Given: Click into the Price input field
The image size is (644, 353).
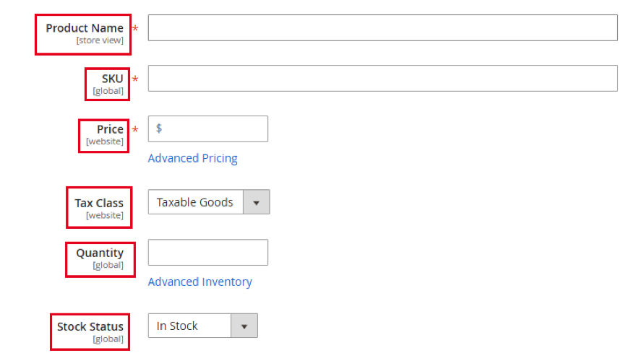Looking at the screenshot, I should tap(208, 128).
